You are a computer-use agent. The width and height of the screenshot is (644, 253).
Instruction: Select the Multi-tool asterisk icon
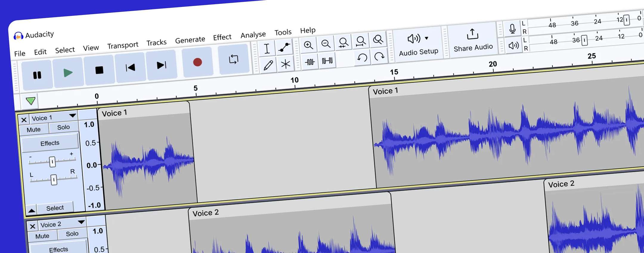285,64
